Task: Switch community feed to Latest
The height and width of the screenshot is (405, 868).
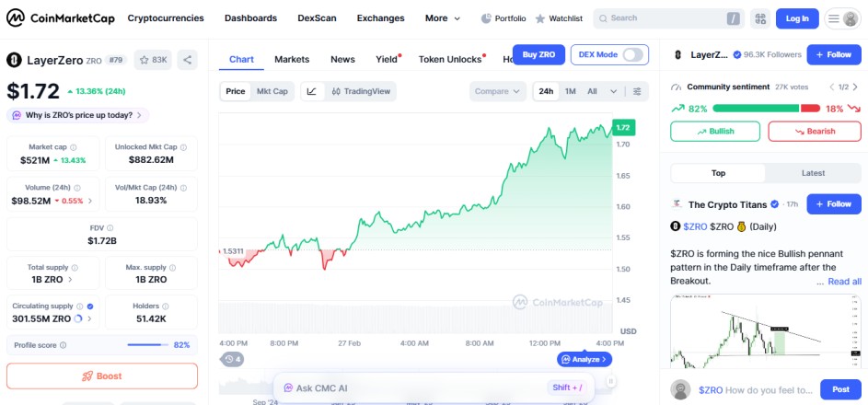Action: tap(813, 173)
